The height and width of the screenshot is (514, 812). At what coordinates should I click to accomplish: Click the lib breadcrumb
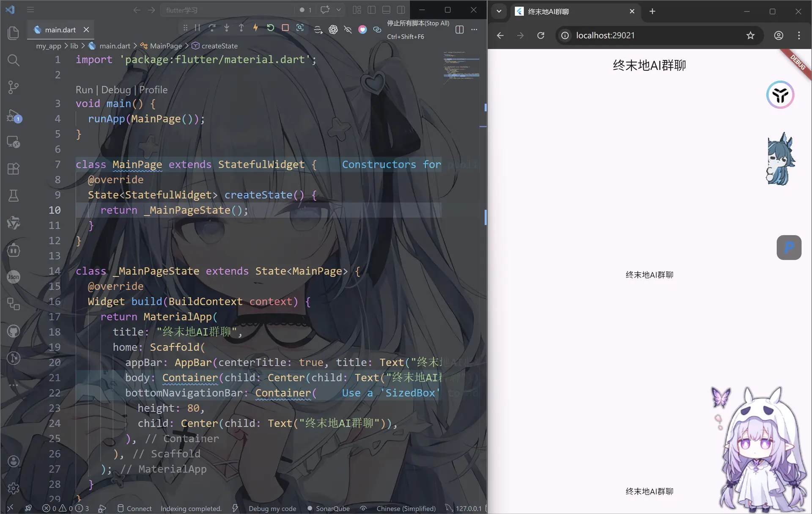(x=74, y=46)
